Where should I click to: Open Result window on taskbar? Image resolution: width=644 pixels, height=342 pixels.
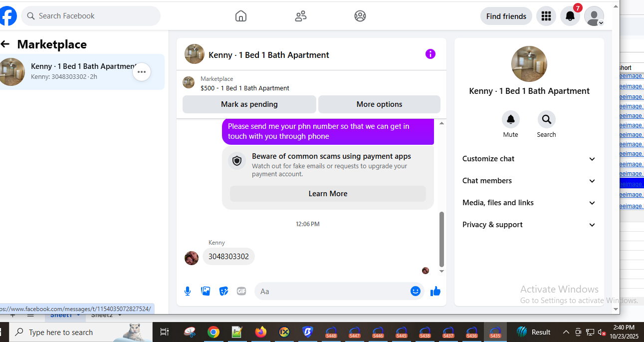point(534,332)
